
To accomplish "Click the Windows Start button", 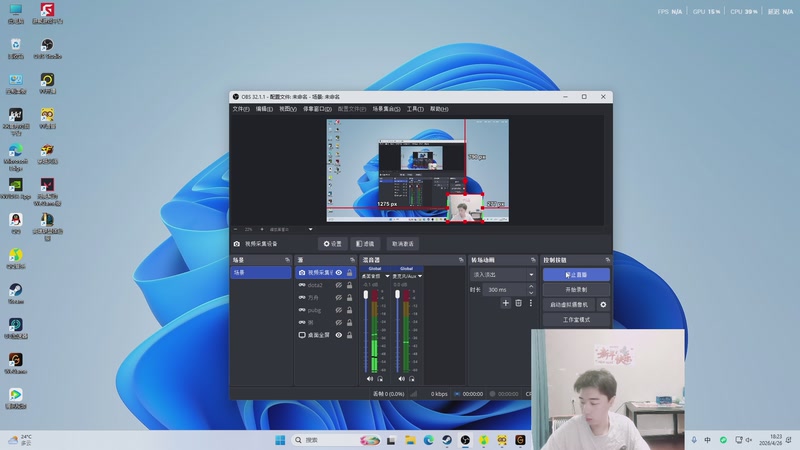I will point(280,440).
